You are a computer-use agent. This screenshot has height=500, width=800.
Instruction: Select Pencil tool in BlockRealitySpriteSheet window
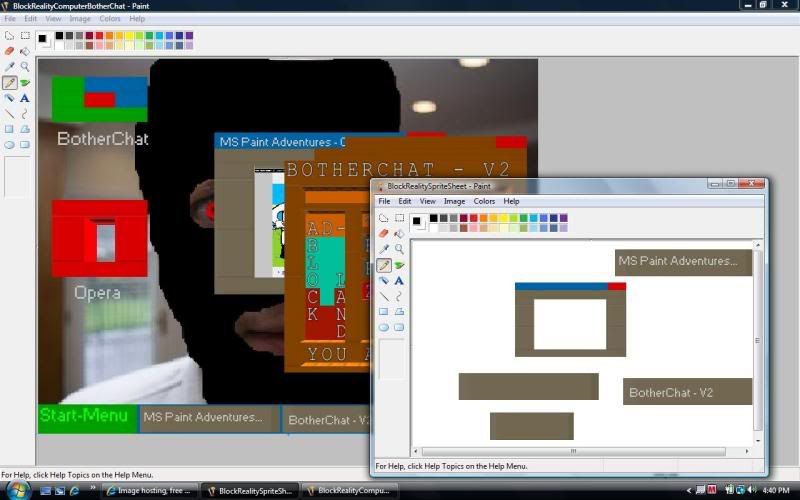pyautogui.click(x=384, y=265)
